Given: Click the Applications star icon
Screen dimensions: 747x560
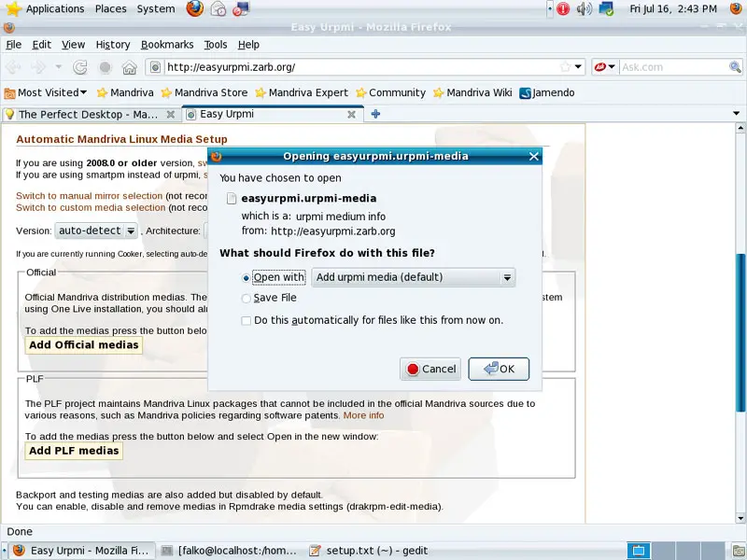Looking at the screenshot, I should pyautogui.click(x=13, y=8).
